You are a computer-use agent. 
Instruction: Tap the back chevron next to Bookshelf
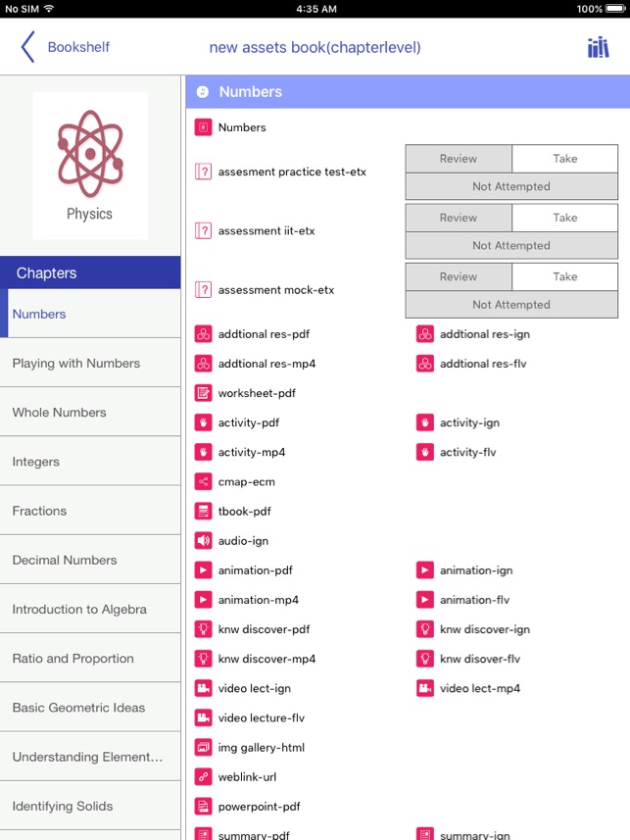27,47
